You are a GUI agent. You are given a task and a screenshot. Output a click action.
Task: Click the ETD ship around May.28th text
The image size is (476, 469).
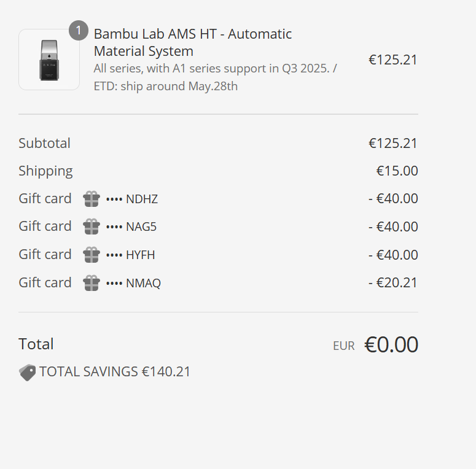166,86
